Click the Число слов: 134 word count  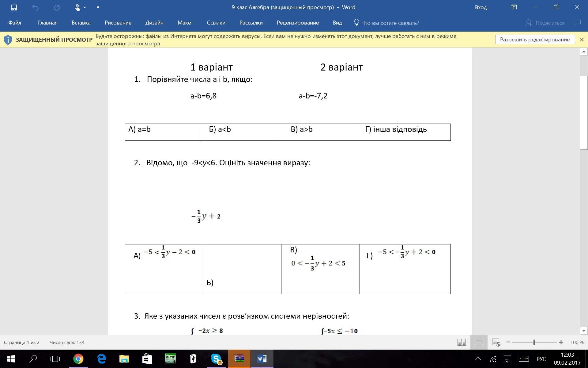point(67,342)
